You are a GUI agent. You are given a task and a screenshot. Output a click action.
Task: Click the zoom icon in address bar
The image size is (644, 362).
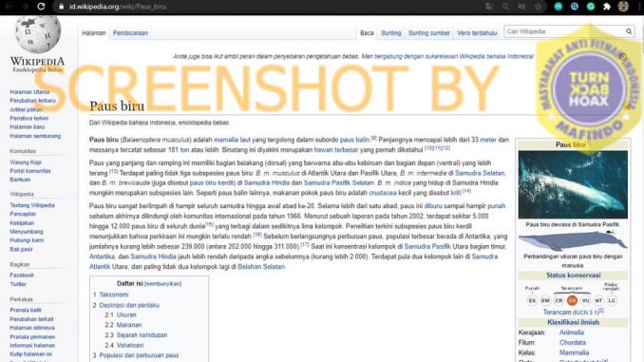pos(505,7)
